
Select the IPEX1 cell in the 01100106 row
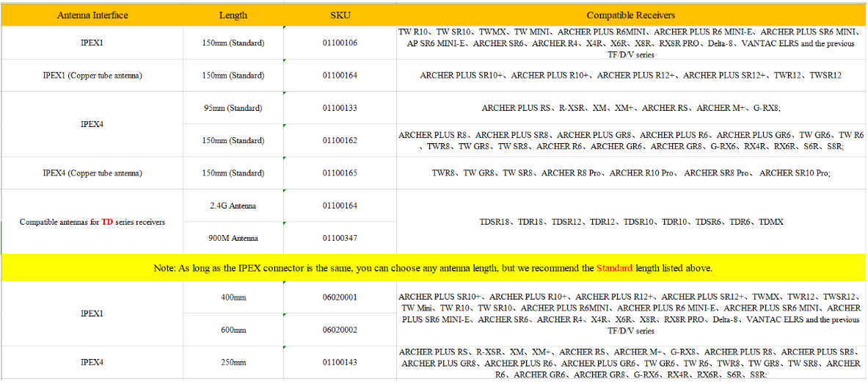click(x=92, y=43)
